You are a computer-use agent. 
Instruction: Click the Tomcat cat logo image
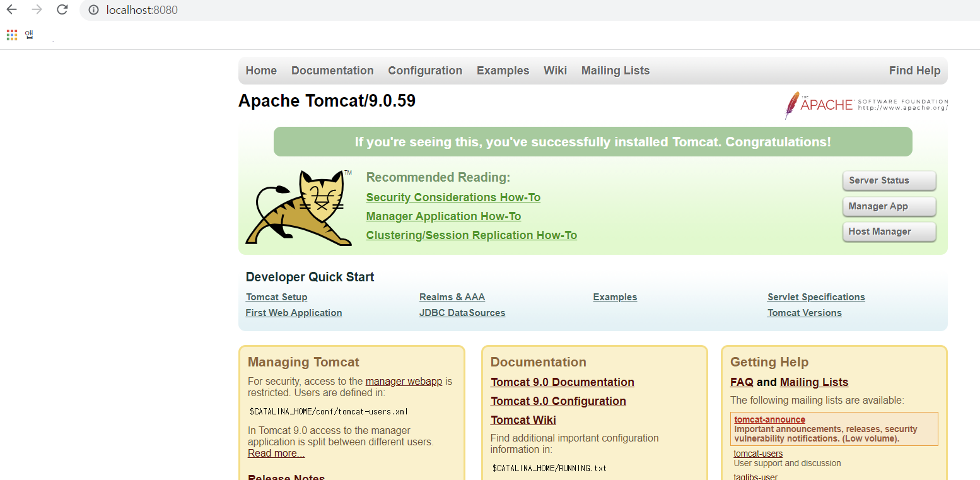(x=298, y=207)
